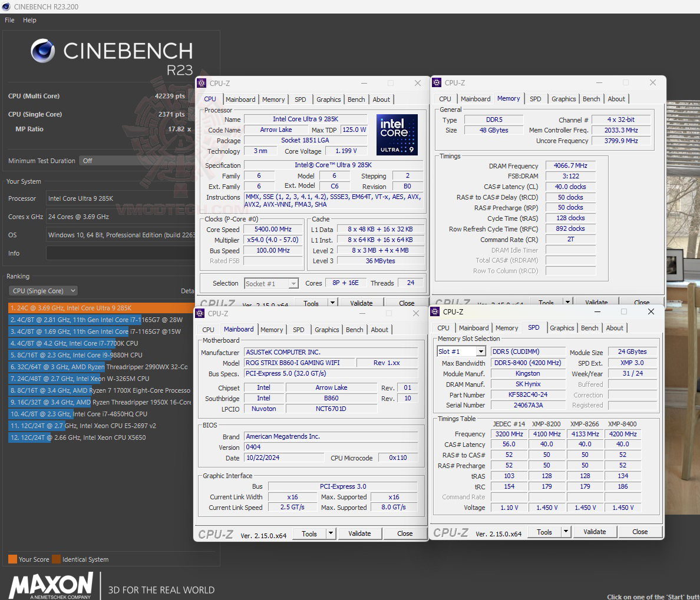Viewport: 700px width, 600px height.
Task: Click the Close button in the Mainboard window
Action: pos(405,533)
